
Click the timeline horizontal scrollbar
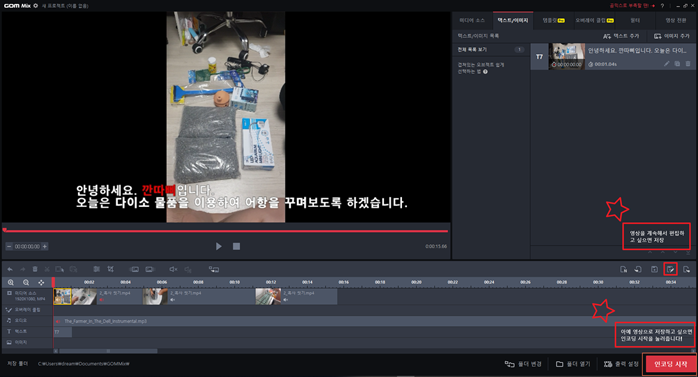[108, 351]
